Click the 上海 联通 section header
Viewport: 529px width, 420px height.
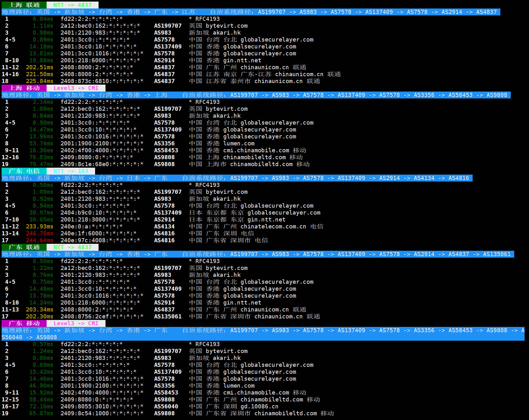coord(24,5)
